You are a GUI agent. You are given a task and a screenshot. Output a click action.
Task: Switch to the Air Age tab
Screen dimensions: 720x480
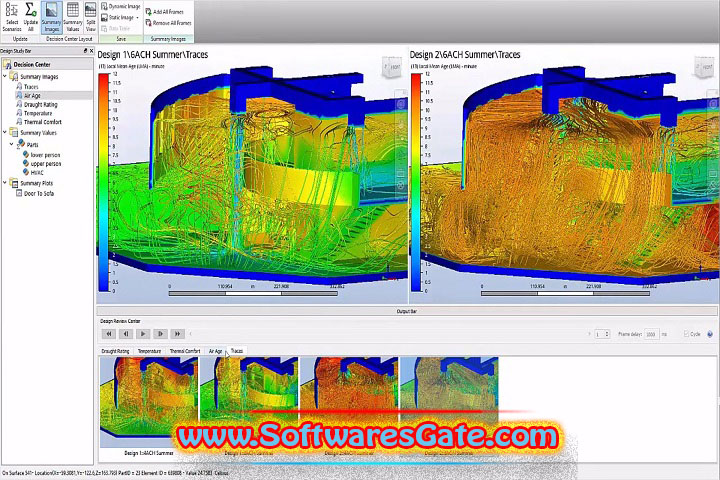point(215,351)
